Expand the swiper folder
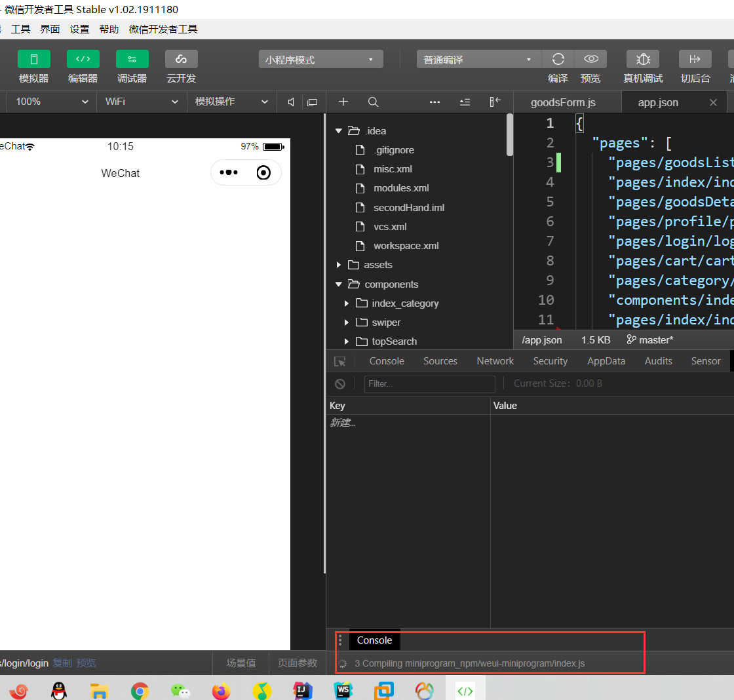Screen dimensions: 734x700 347,322
